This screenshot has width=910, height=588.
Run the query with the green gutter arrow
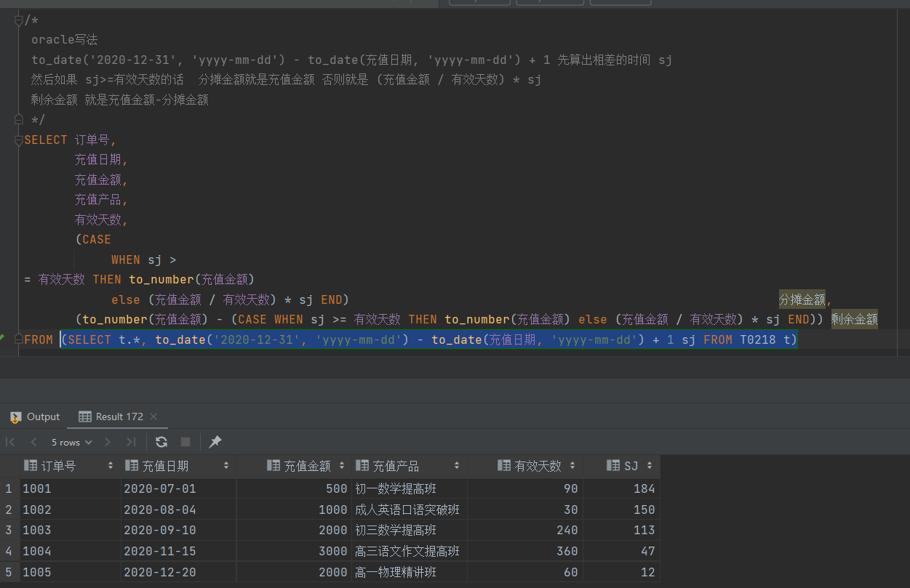tap(3, 336)
